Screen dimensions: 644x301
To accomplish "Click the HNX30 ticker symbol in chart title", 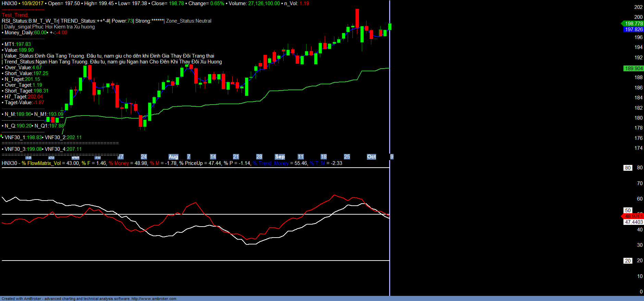I will [x=9, y=3].
